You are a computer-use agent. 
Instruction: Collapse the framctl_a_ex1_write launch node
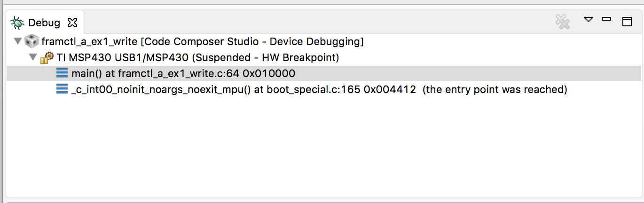pos(18,41)
